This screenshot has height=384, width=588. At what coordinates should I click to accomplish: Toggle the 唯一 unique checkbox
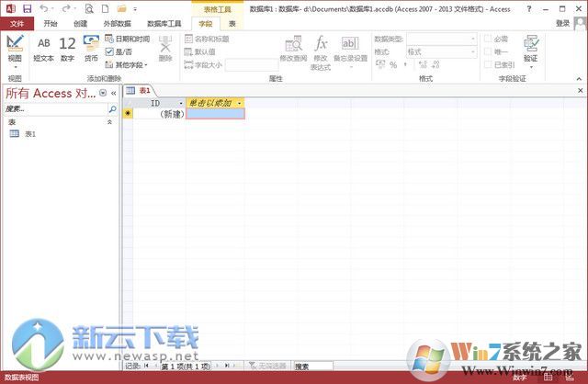(488, 51)
